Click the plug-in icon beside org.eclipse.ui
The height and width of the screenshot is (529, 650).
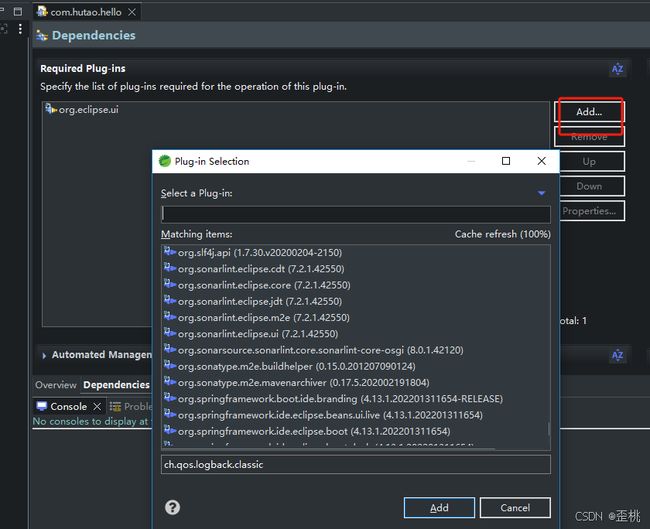click(51, 109)
